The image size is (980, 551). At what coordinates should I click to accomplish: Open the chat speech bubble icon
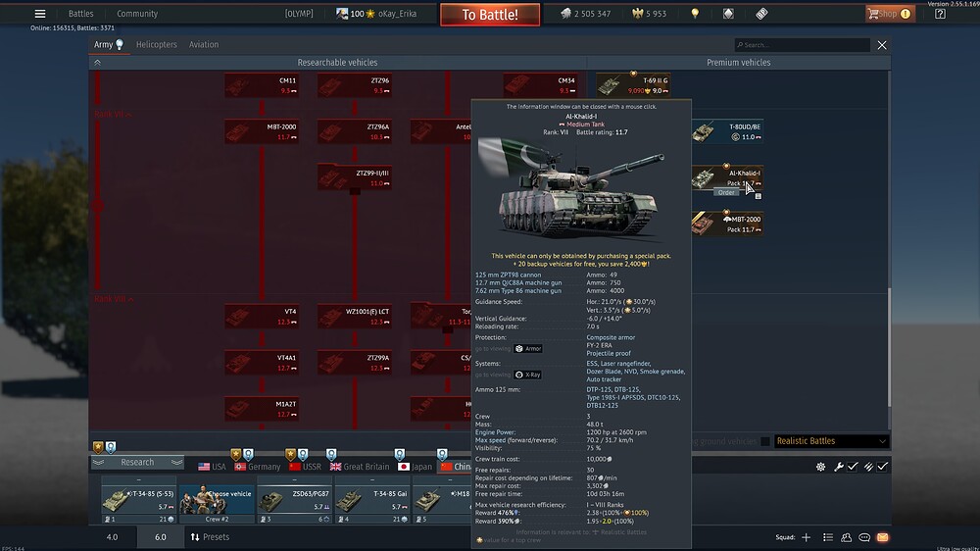[x=864, y=537]
